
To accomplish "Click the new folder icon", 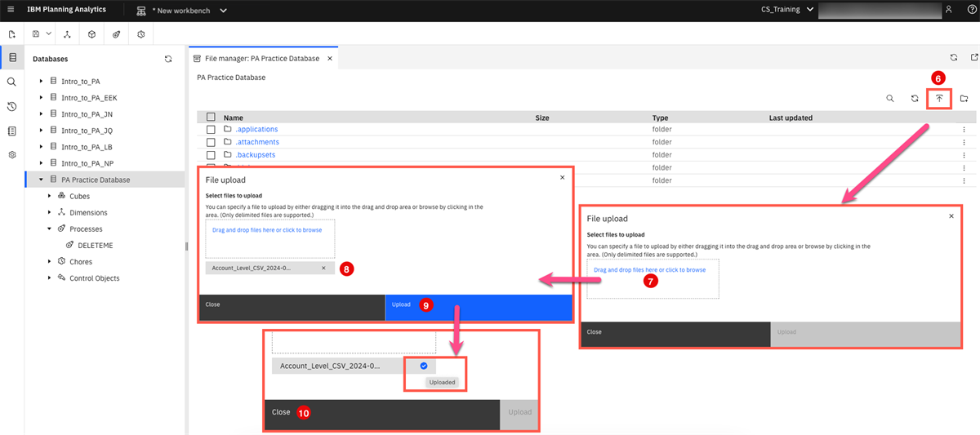I will point(964,99).
